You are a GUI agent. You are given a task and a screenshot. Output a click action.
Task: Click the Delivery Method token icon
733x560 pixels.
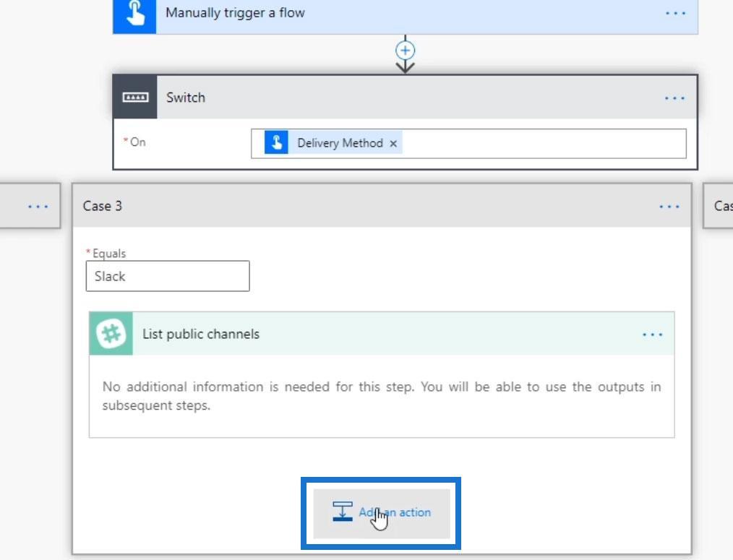click(276, 142)
